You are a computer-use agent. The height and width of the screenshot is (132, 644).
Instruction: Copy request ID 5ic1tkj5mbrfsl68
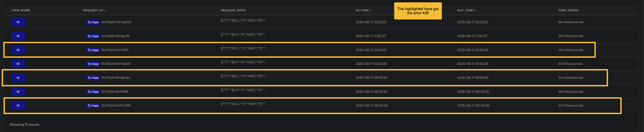[93, 92]
